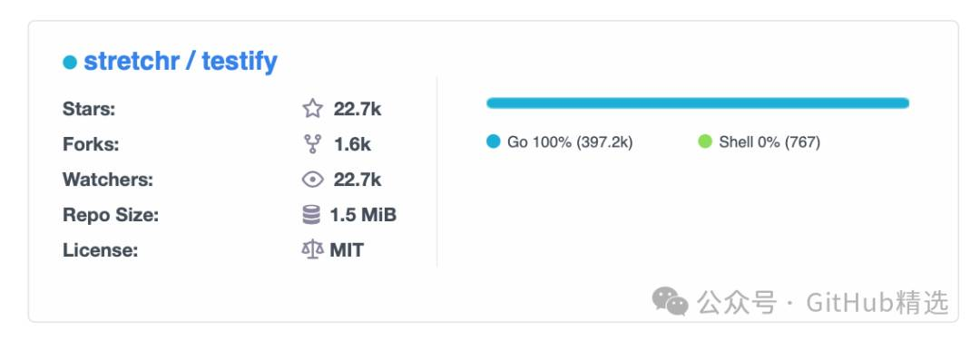
Task: Click the WeChat logo in watermark
Action: coord(670,302)
